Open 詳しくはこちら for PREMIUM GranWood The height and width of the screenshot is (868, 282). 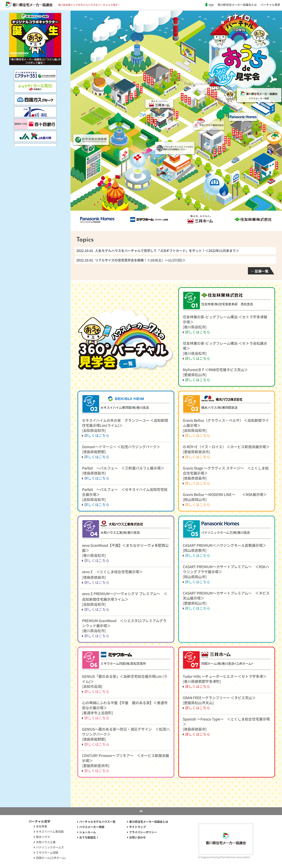tap(96, 636)
